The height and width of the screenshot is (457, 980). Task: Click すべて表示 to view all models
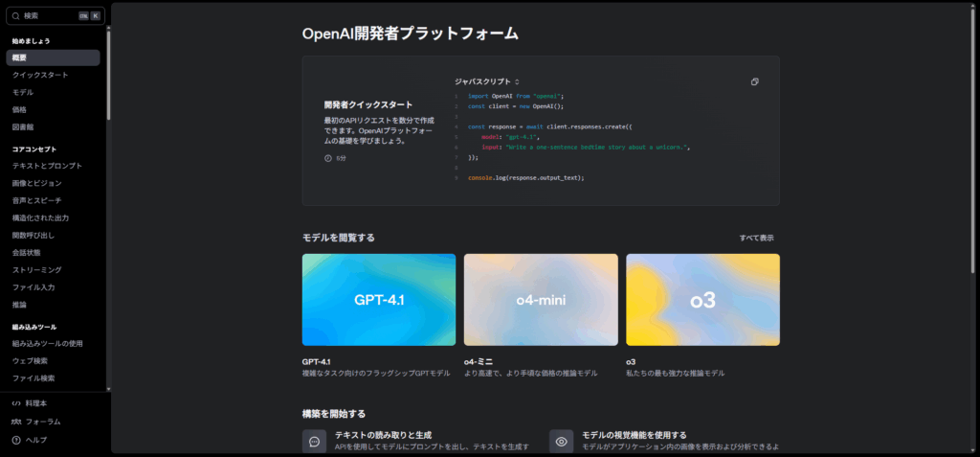coord(756,238)
